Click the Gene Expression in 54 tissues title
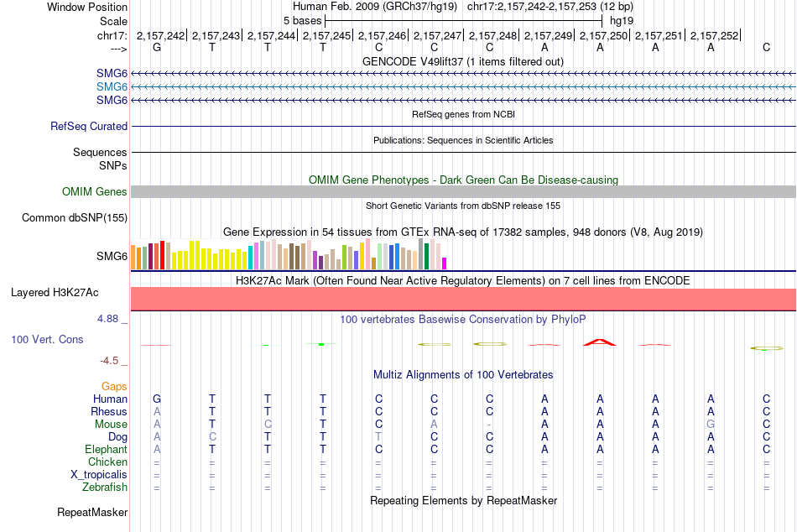 463,232
